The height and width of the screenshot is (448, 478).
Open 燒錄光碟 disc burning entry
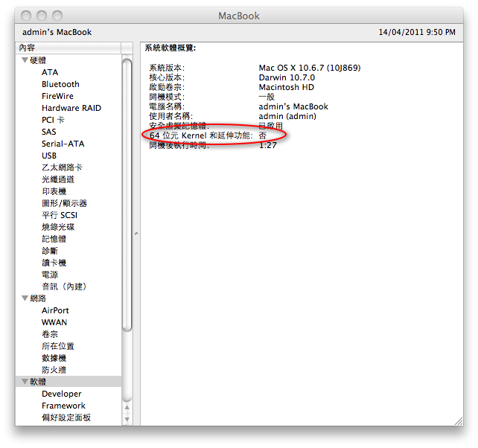point(58,227)
